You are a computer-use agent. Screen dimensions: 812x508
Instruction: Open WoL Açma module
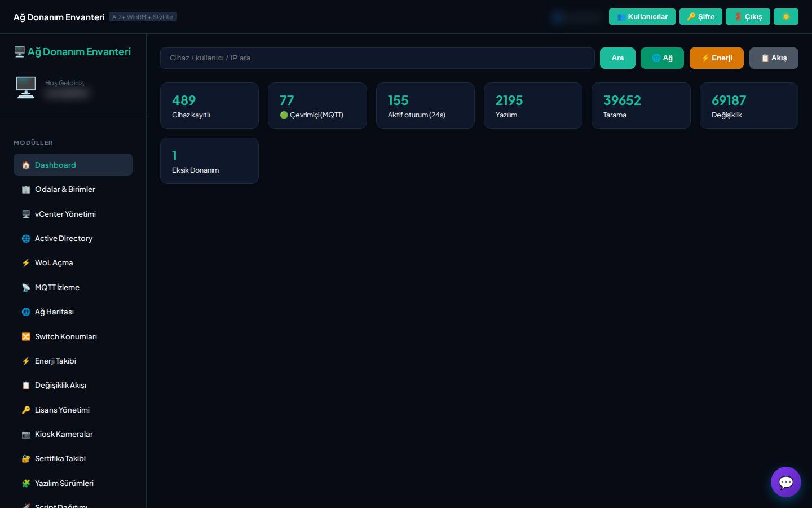pyautogui.click(x=73, y=262)
